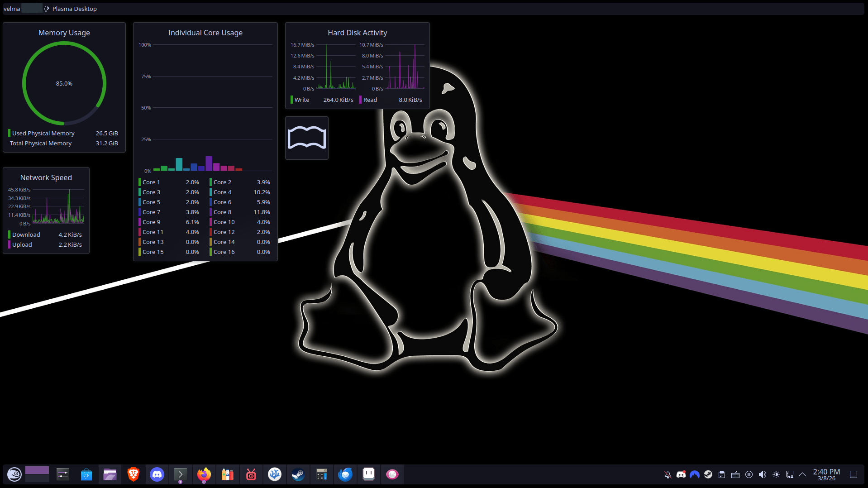The width and height of the screenshot is (868, 488).
Task: Open the pink eye icon application
Action: point(392,474)
